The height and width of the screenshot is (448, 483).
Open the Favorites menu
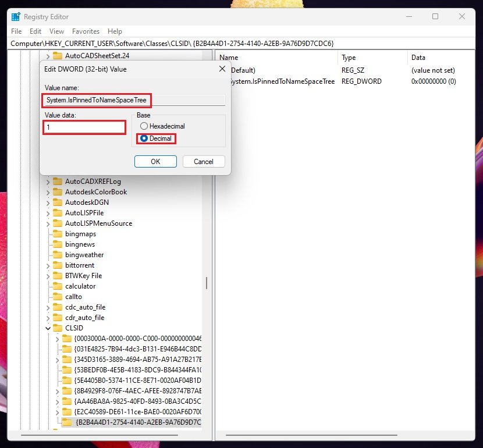click(x=86, y=31)
